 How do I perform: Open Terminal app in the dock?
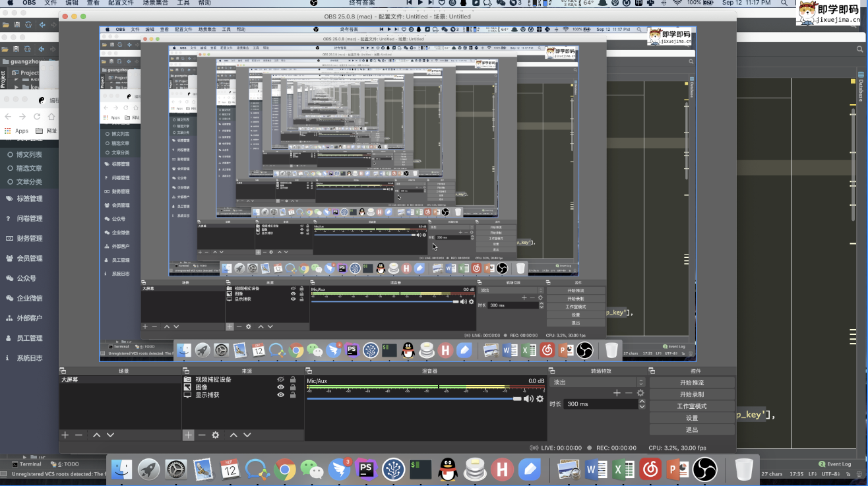pyautogui.click(x=421, y=470)
